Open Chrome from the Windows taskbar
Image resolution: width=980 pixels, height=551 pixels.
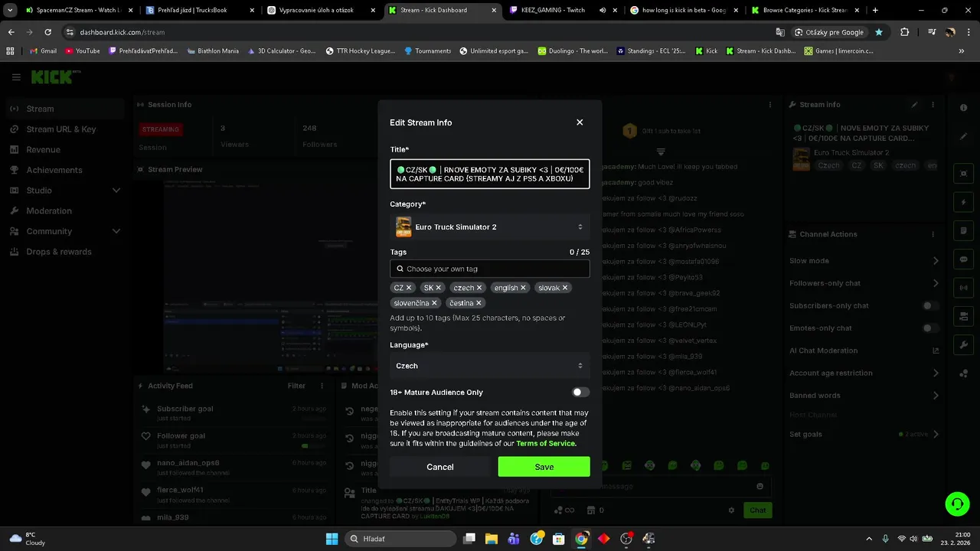point(581,539)
